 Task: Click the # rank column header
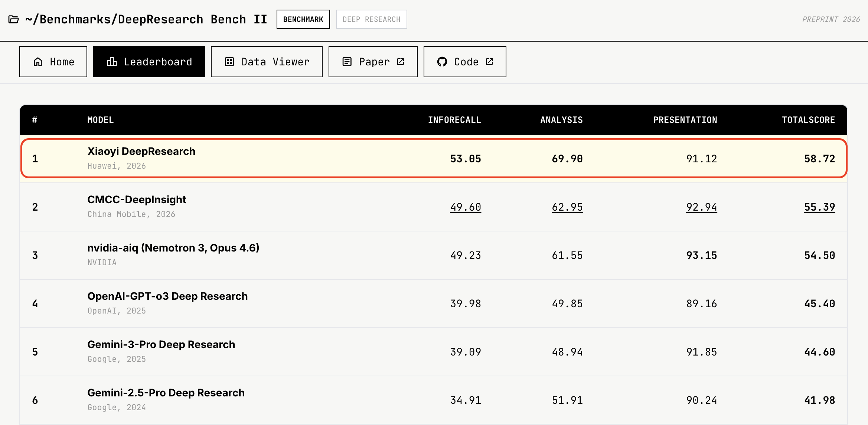[x=35, y=120]
